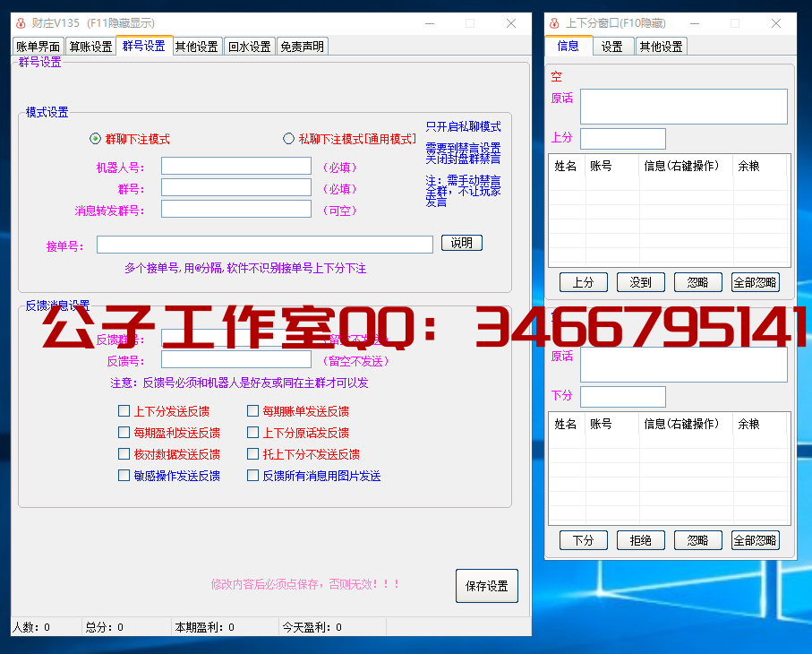Click the 拒绝 button
Image resolution: width=812 pixels, height=654 pixels.
click(x=641, y=540)
